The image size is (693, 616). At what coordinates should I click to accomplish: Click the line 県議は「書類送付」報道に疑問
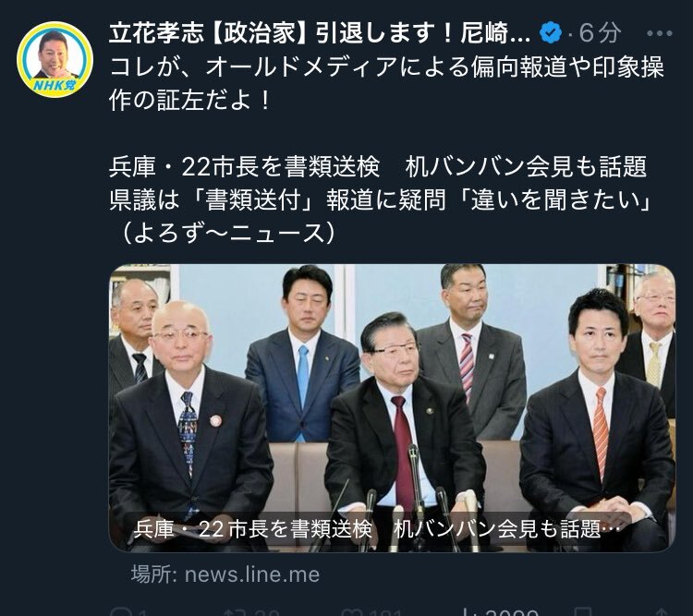click(277, 200)
